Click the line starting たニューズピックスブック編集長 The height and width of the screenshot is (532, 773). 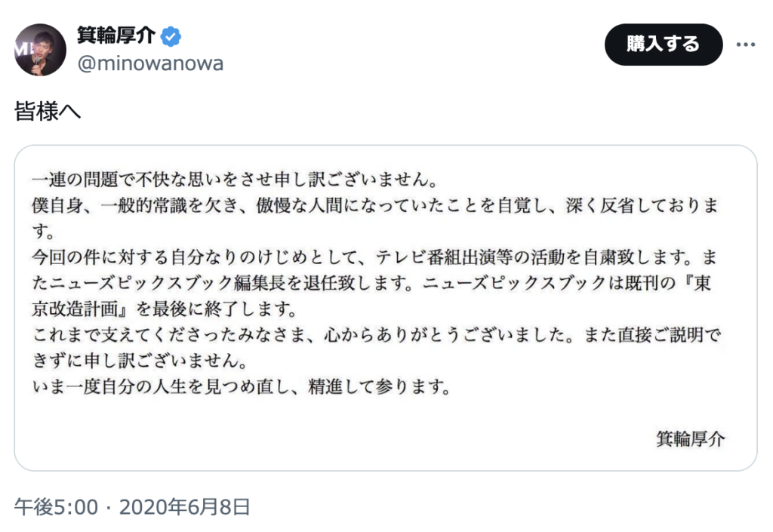click(372, 283)
